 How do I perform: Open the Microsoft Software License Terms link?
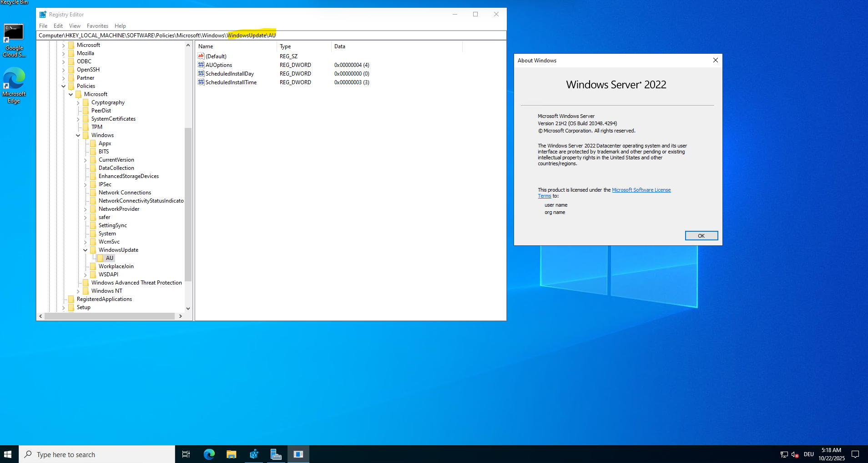click(x=641, y=190)
